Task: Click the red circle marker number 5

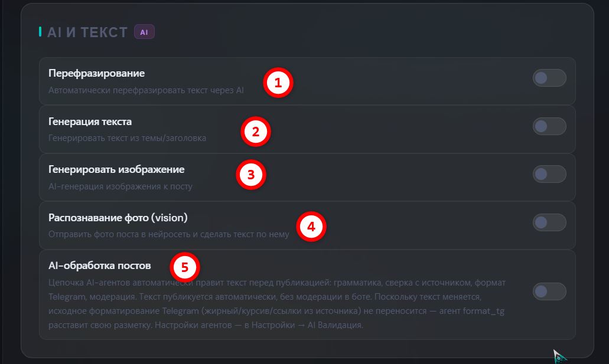Action: pyautogui.click(x=184, y=267)
